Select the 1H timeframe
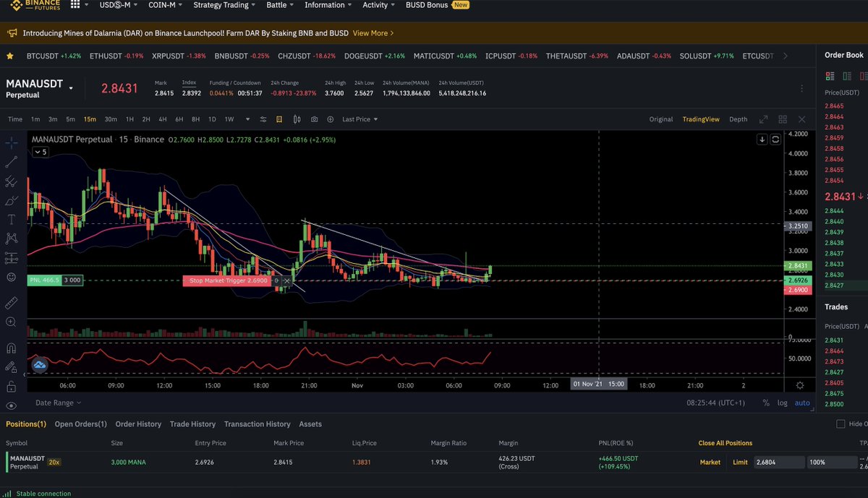 click(x=129, y=119)
